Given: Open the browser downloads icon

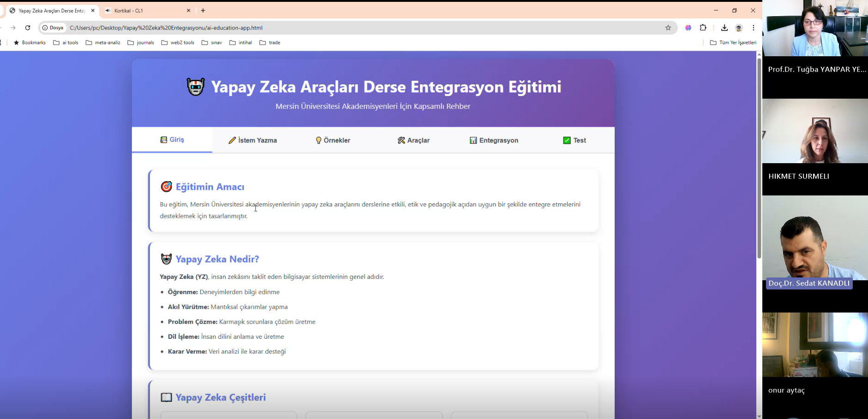Looking at the screenshot, I should click(x=724, y=28).
